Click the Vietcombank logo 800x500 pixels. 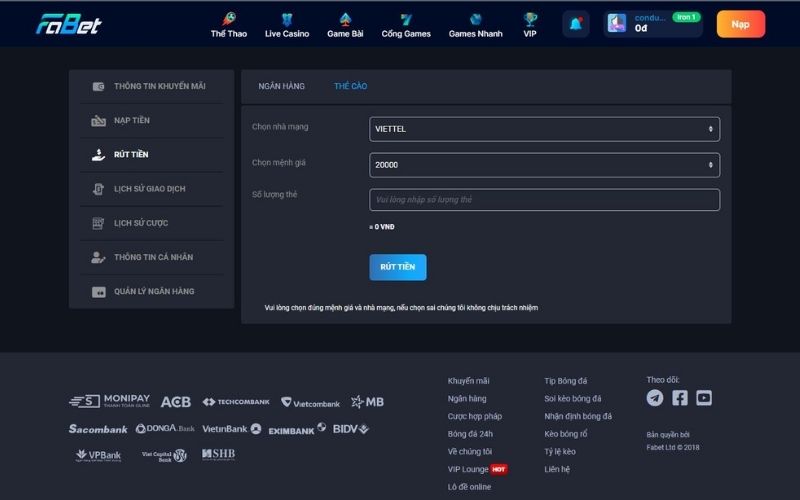coord(310,403)
